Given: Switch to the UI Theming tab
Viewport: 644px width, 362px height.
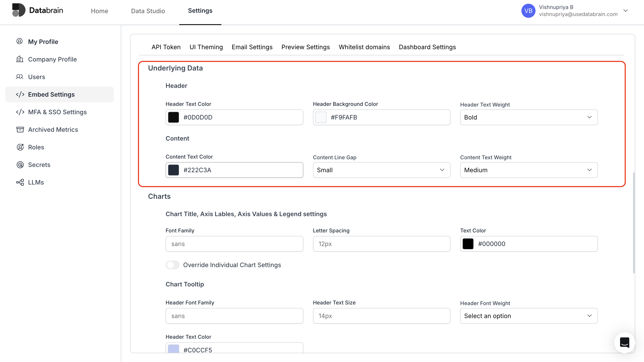Looking at the screenshot, I should (206, 47).
